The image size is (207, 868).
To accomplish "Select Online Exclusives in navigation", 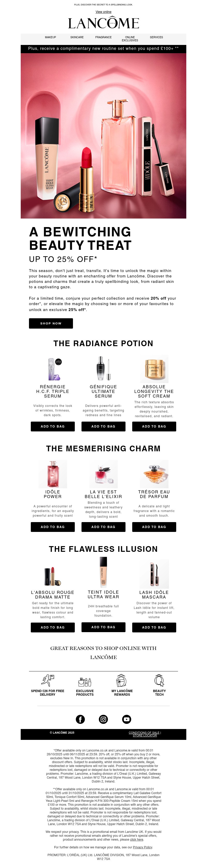I will (130, 39).
